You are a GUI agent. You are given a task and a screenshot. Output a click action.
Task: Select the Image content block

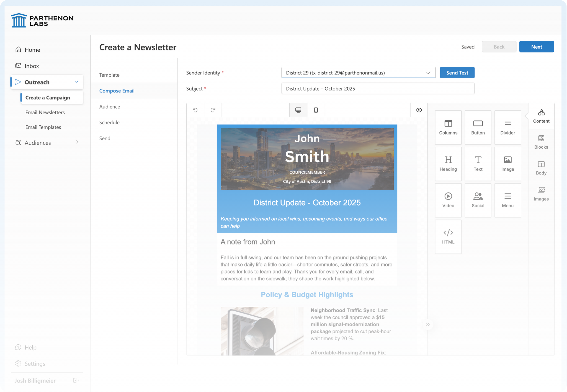point(507,164)
